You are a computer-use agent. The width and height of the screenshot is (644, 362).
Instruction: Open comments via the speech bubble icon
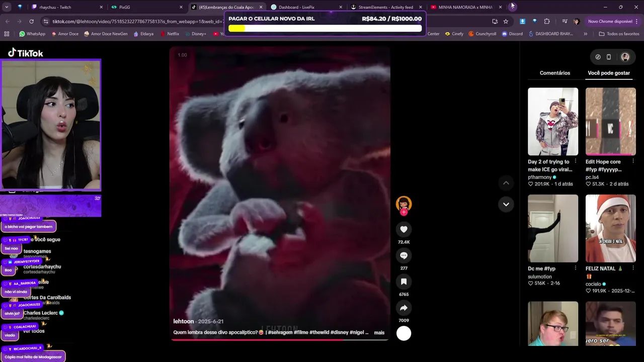click(x=404, y=255)
